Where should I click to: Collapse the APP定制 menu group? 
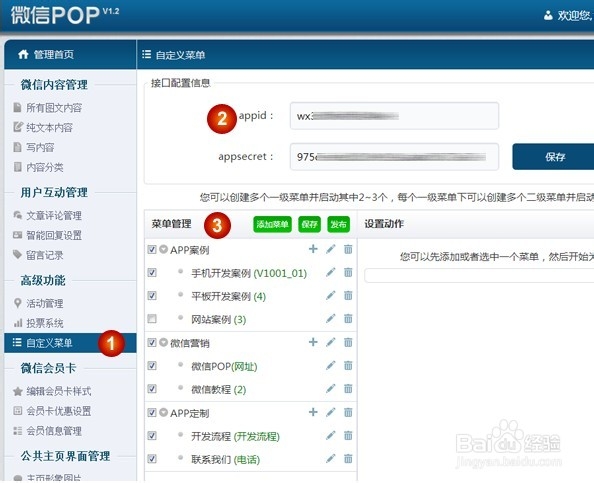pos(163,413)
